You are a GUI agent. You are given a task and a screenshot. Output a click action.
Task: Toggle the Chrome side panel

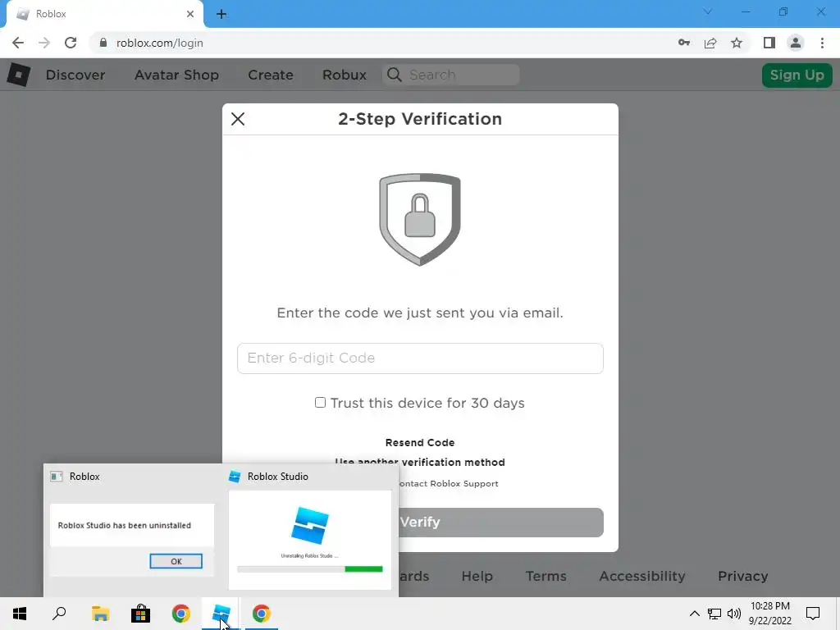(769, 43)
